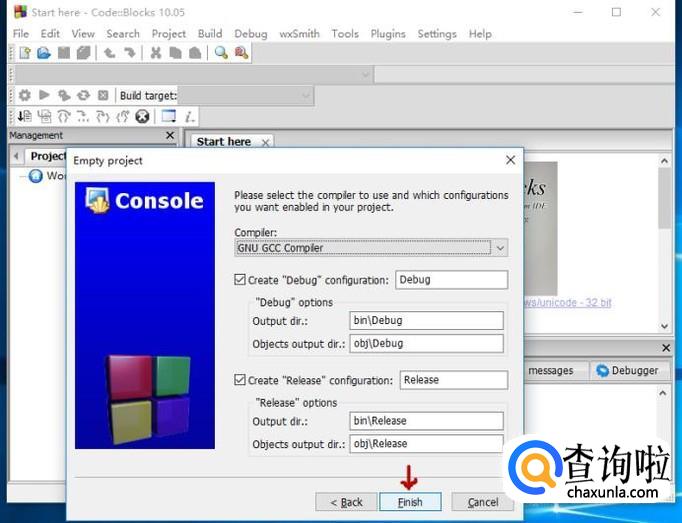Click the Replace icon in toolbar
Screen dimensions: 682x523
[241, 53]
